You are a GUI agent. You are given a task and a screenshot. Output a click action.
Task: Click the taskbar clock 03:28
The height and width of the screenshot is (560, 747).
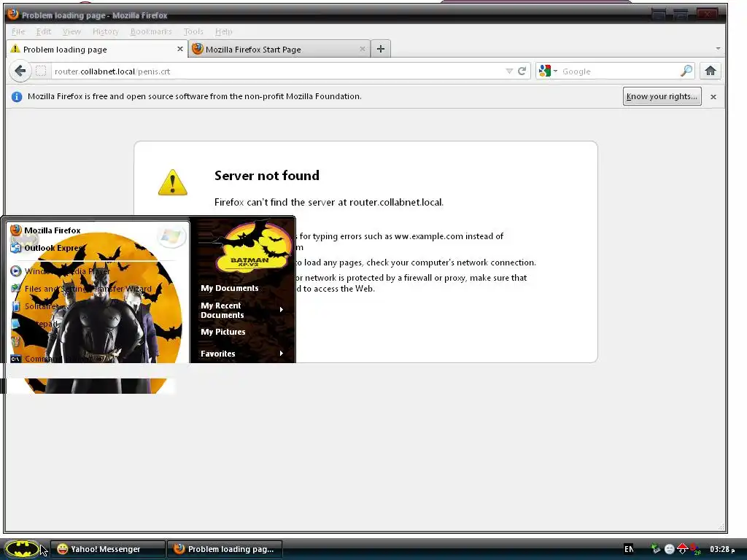coord(721,549)
